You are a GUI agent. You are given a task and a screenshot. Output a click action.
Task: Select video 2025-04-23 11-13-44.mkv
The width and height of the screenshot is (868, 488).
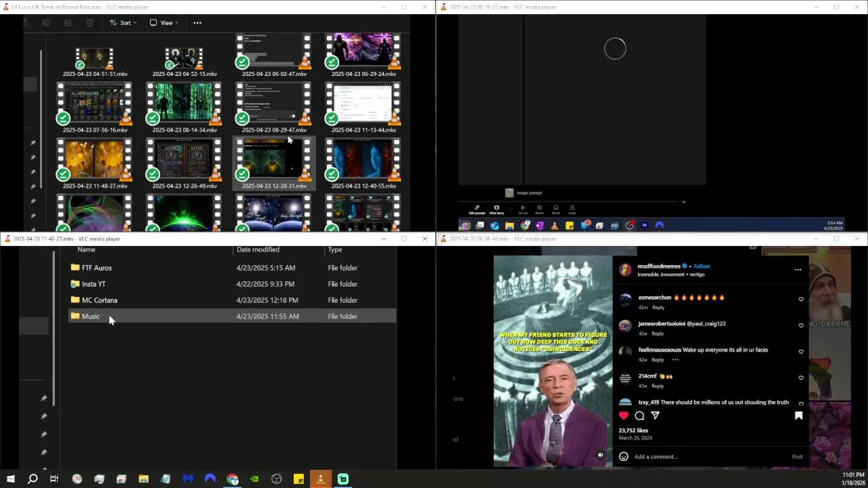[363, 108]
